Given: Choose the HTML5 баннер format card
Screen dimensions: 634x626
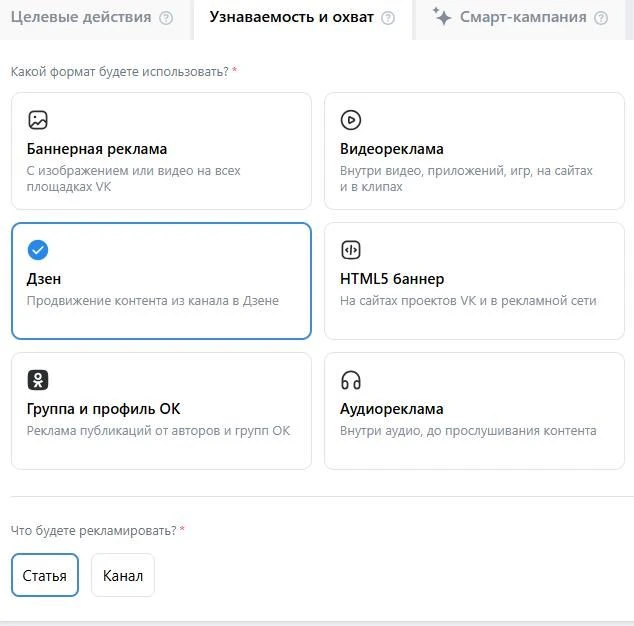Looking at the screenshot, I should [x=474, y=281].
